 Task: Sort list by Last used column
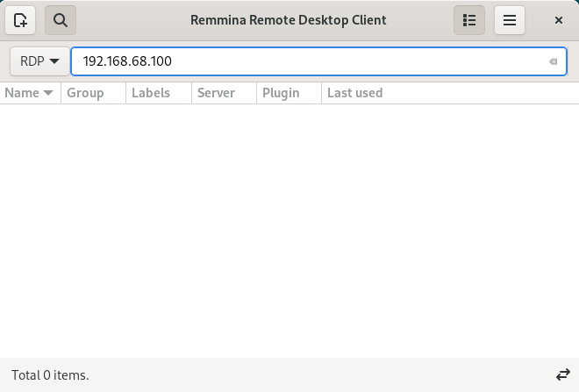354,93
